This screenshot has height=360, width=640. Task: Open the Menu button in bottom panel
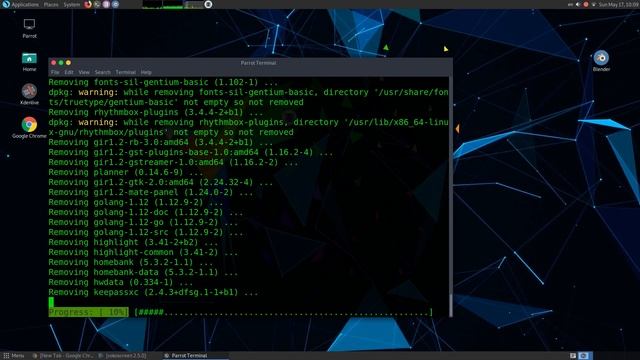(x=14, y=356)
